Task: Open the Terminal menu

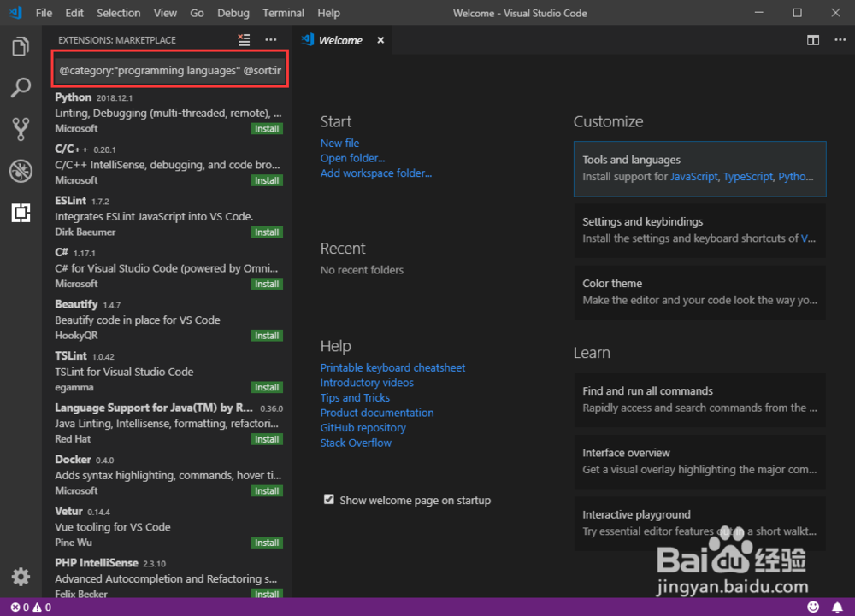Action: 283,13
